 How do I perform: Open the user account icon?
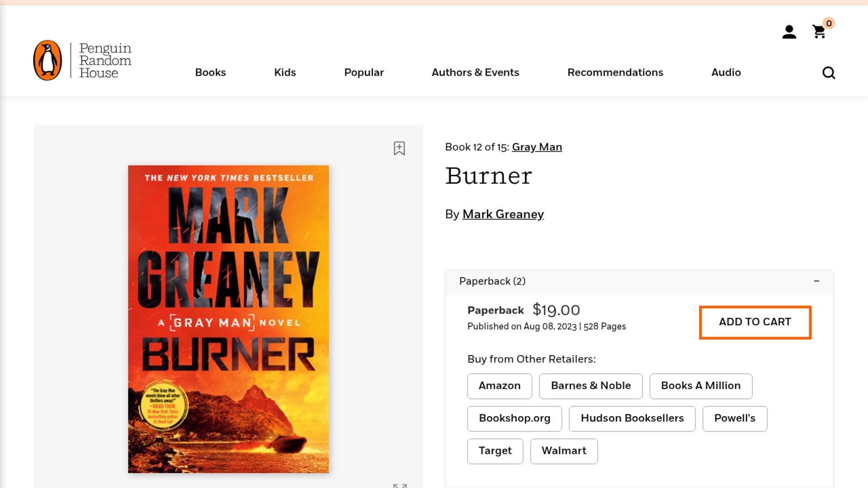pyautogui.click(x=789, y=32)
